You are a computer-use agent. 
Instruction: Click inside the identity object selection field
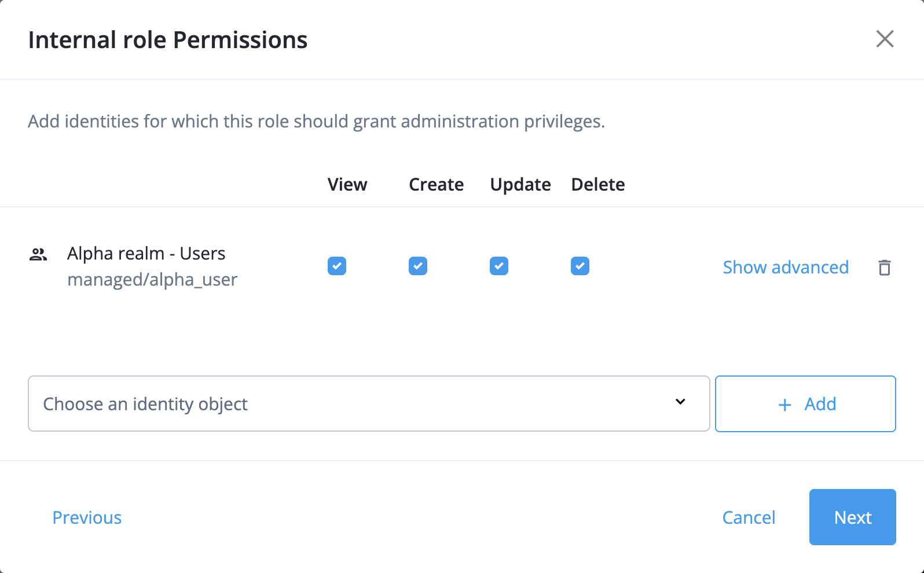[289, 404]
